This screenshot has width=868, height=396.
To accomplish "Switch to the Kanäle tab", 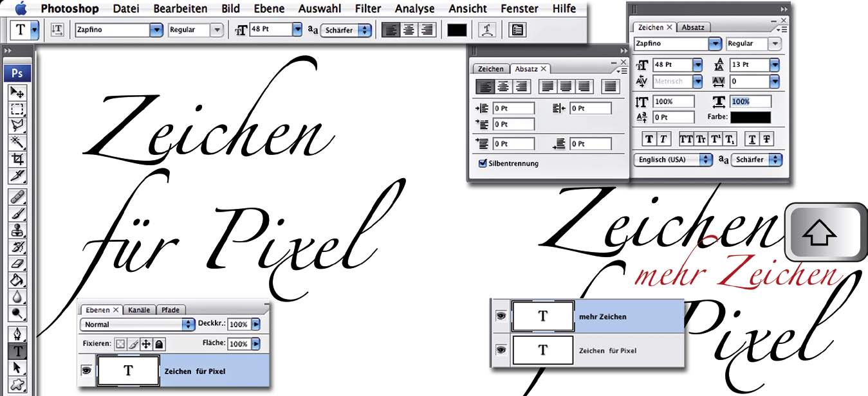I will tap(139, 310).
